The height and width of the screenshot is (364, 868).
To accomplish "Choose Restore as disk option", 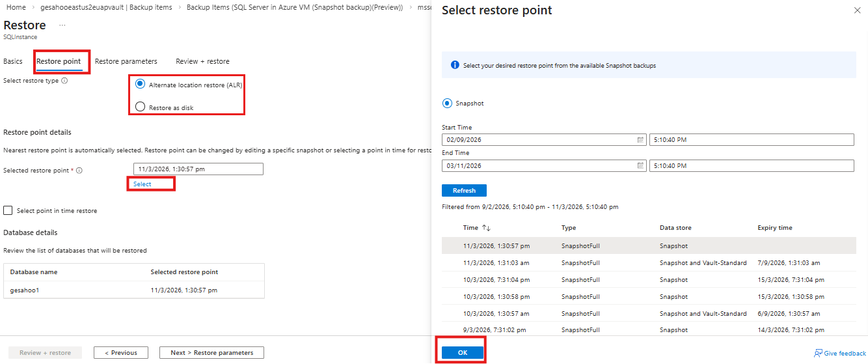I will (x=140, y=107).
